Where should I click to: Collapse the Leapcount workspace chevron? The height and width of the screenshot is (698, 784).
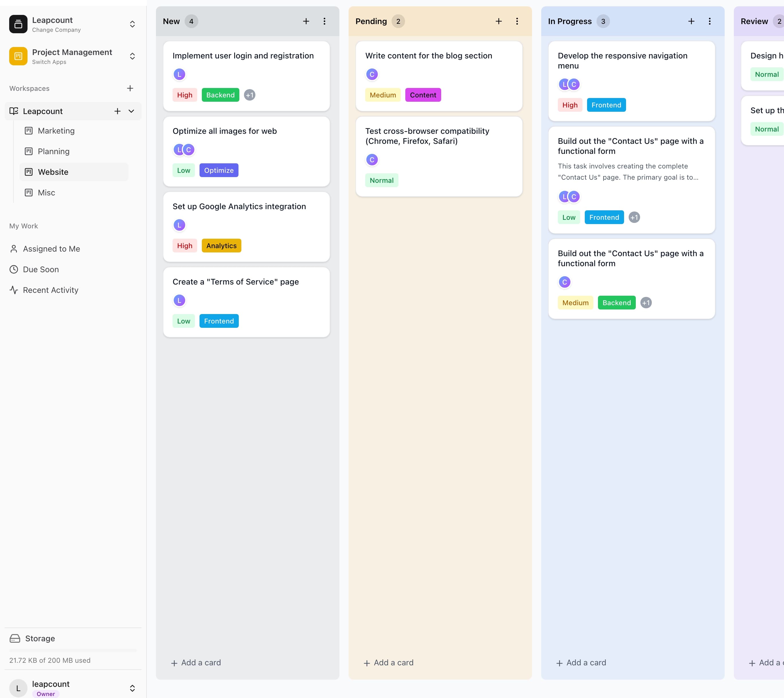tap(131, 111)
